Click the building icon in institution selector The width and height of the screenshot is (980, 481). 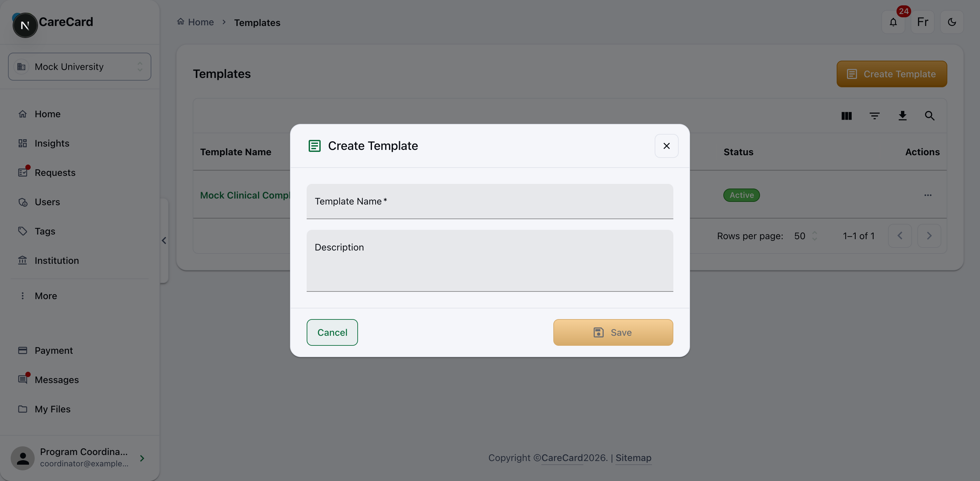pos(21,67)
